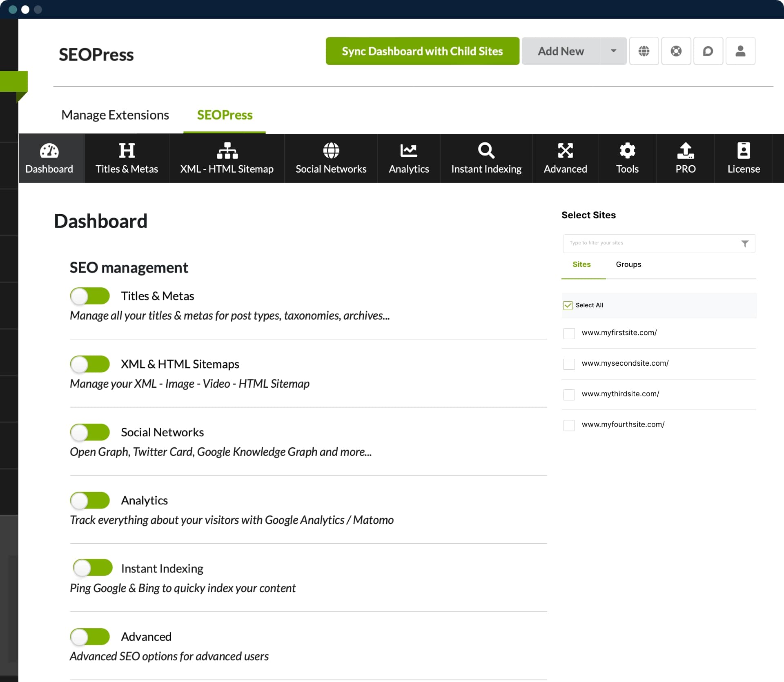Check the www.mythirdsite.com/ checkbox
This screenshot has width=784, height=682.
(x=569, y=395)
